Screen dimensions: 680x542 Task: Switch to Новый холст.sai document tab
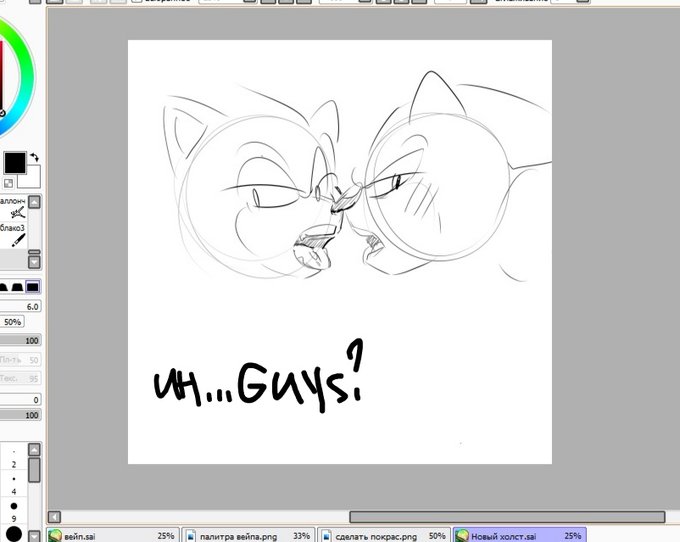520,536
